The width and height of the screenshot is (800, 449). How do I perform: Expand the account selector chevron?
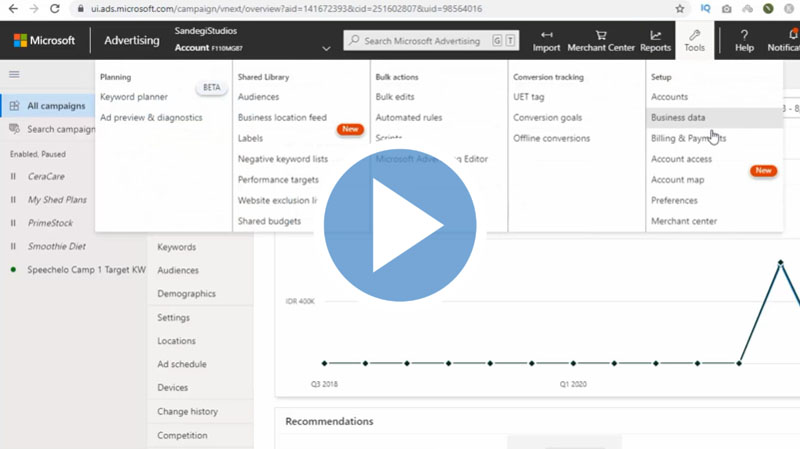pyautogui.click(x=326, y=48)
